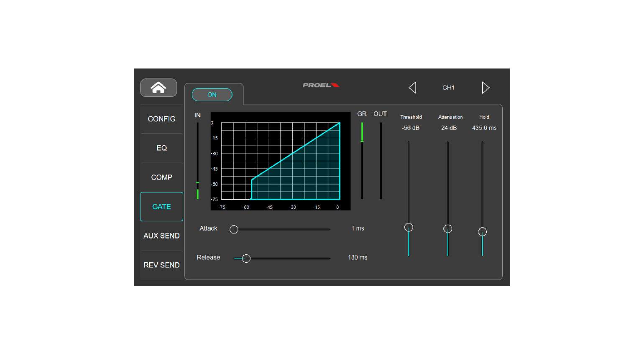
Task: Click the Attack slider handle
Action: coord(234,229)
